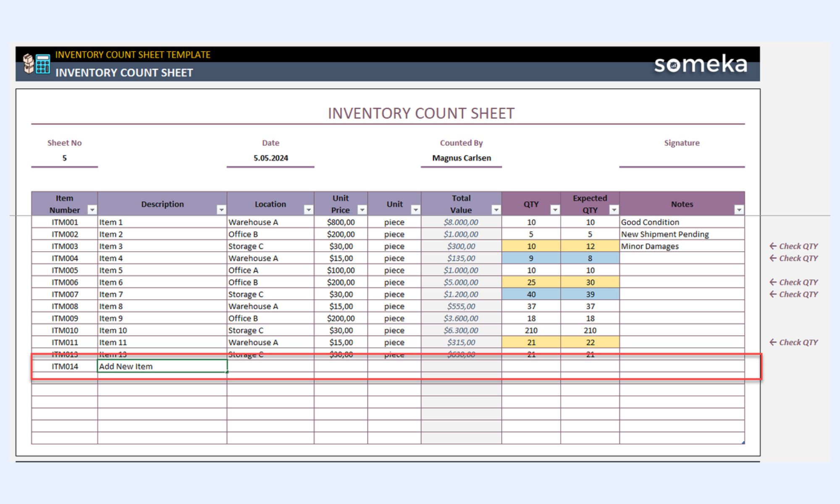Select the Minor Damages note
This screenshot has width=840, height=504.
click(682, 246)
